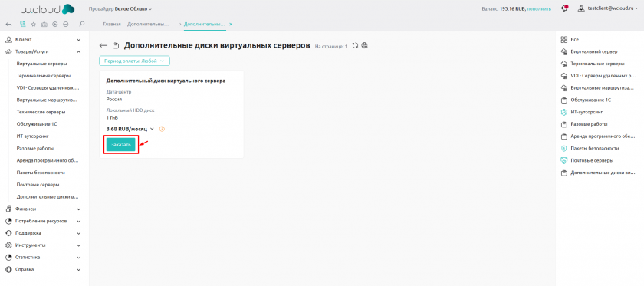Screen dimensions: 644x286
Task: Click the hexagon icon beside ИТ-аутсорсинг
Action: pos(564,112)
